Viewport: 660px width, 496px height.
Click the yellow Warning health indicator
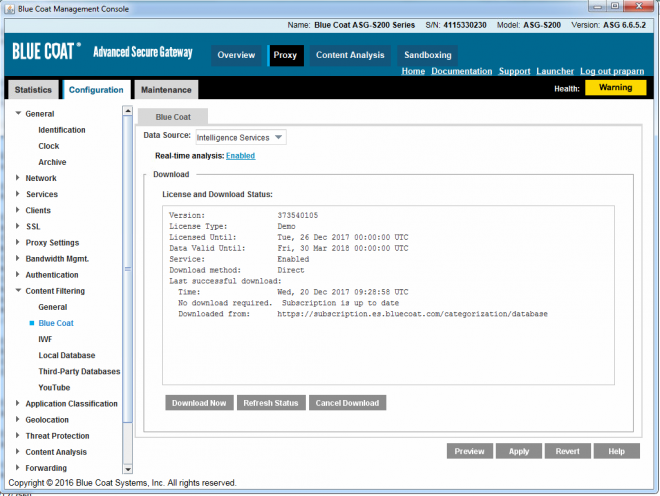(x=615, y=88)
